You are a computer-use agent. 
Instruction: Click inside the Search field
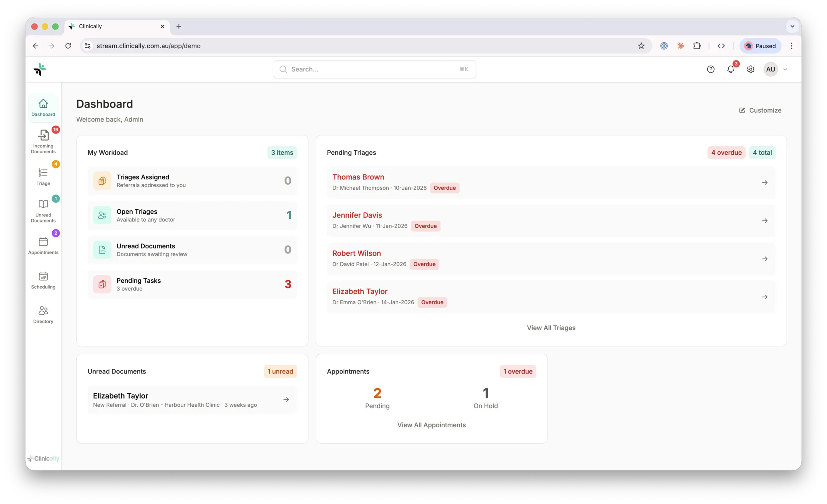pyautogui.click(x=374, y=69)
